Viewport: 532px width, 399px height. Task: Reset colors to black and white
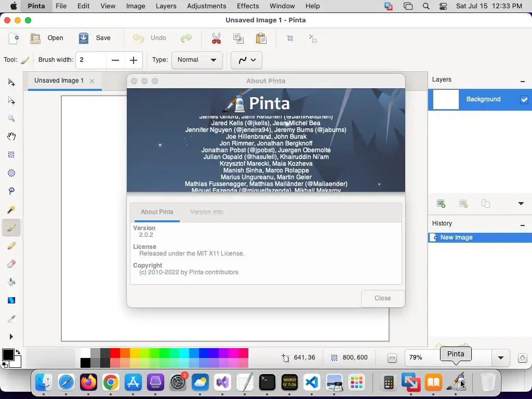[x=5, y=365]
